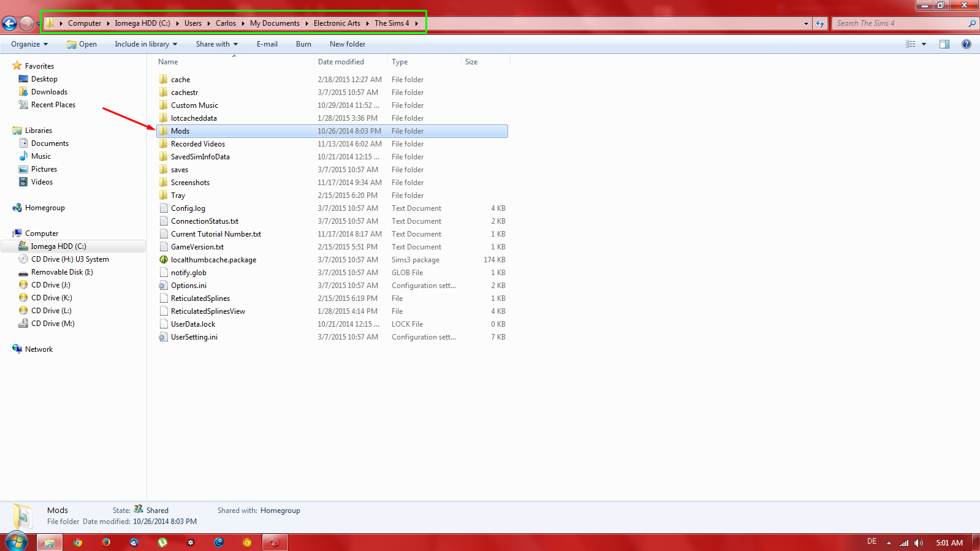The height and width of the screenshot is (551, 980).
Task: Open the Libraries node
Action: click(x=39, y=131)
